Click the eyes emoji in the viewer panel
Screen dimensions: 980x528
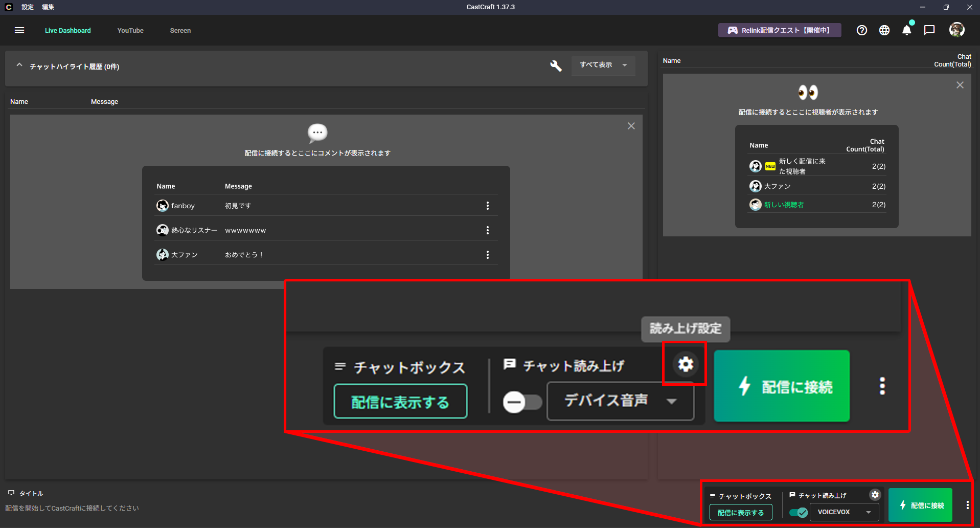[x=808, y=93]
